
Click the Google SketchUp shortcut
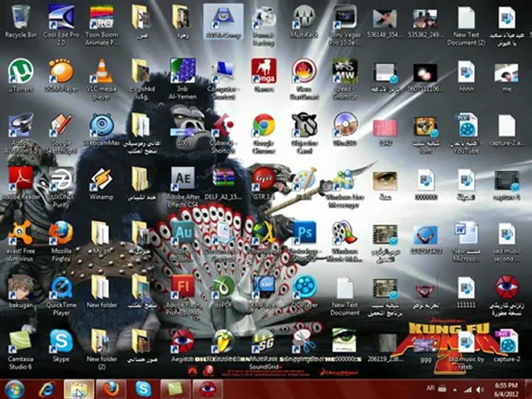click(x=61, y=133)
